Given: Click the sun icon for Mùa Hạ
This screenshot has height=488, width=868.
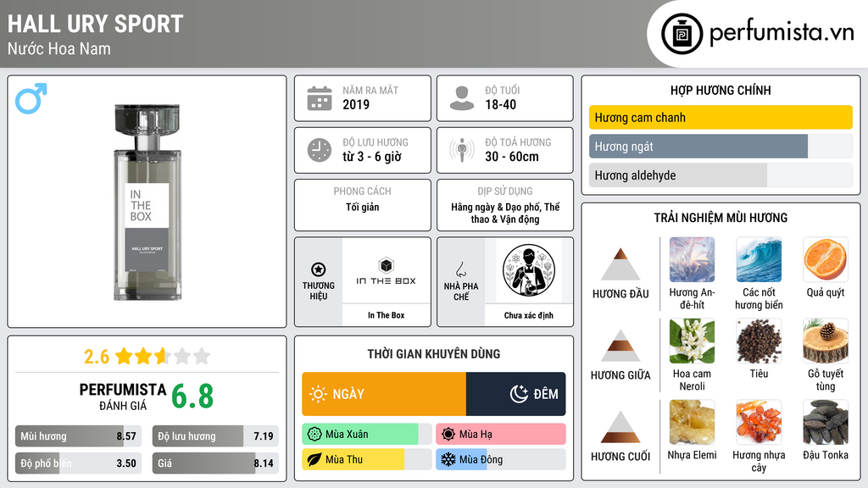Looking at the screenshot, I should point(448,435).
